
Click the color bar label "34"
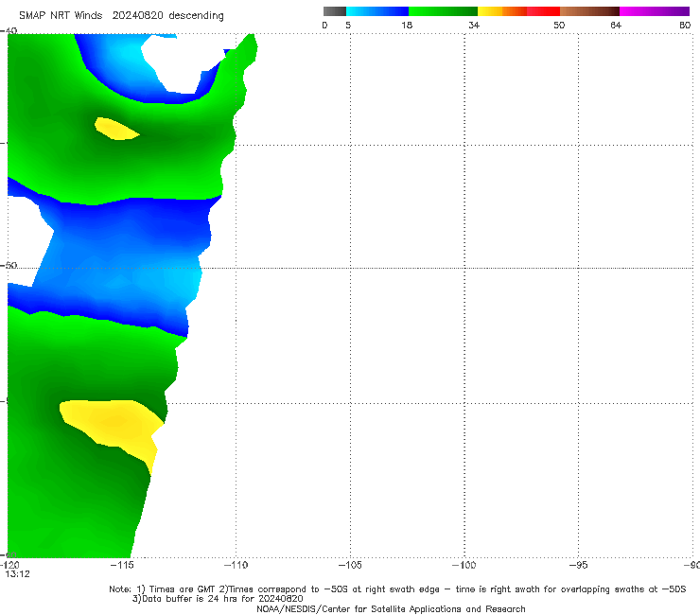(x=474, y=26)
